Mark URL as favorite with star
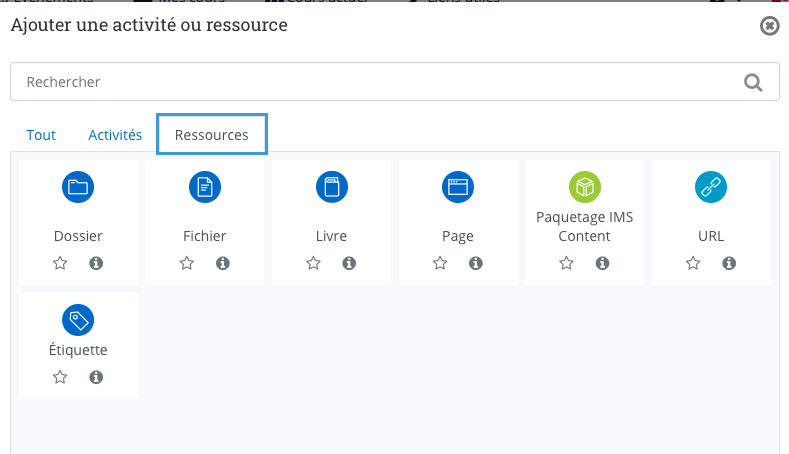 tap(693, 263)
